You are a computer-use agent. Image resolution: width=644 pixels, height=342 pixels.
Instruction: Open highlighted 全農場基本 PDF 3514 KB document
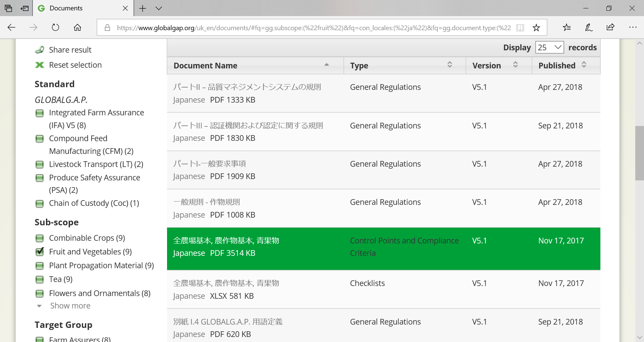pyautogui.click(x=226, y=241)
